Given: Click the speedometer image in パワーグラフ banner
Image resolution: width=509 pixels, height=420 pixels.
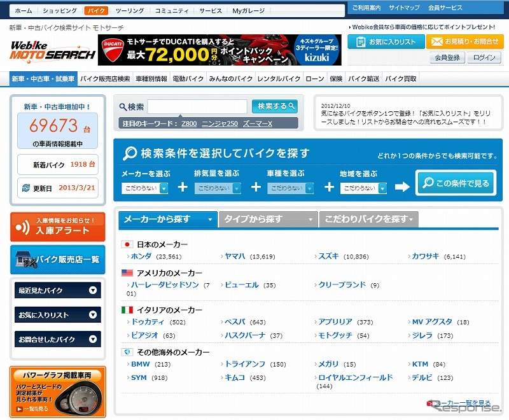Looking at the screenshot, I should (x=79, y=398).
